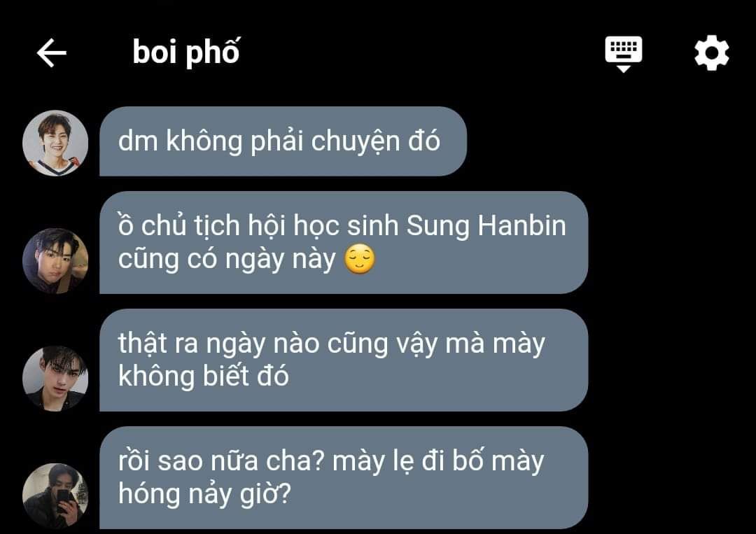
Task: Open chat settings via gear icon
Action: point(712,53)
